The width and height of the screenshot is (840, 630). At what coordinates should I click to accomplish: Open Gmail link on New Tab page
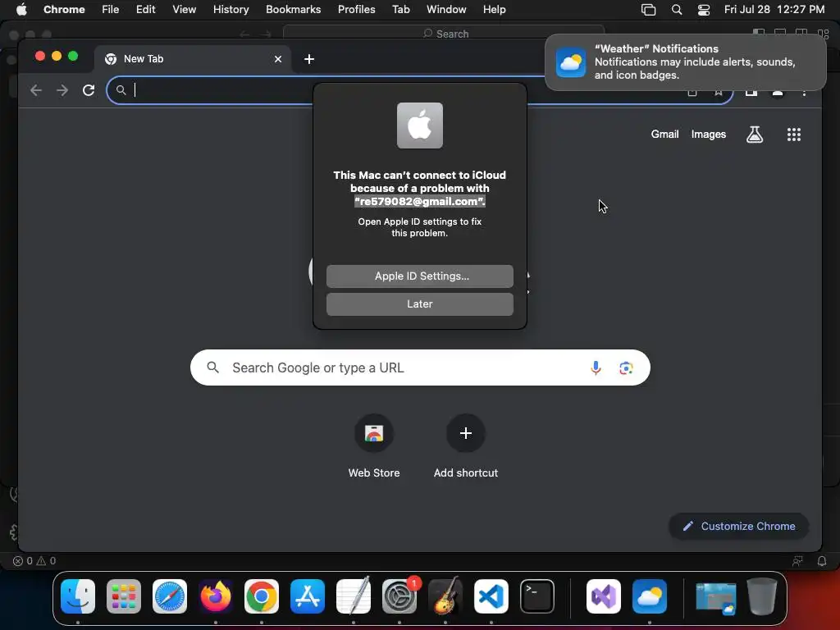[664, 135]
